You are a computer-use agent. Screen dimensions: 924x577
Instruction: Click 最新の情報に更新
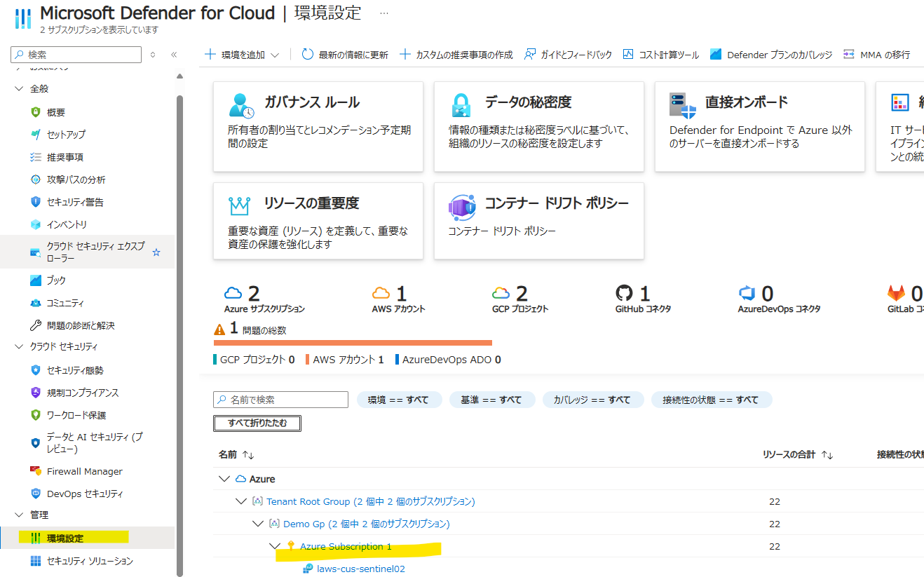(344, 55)
